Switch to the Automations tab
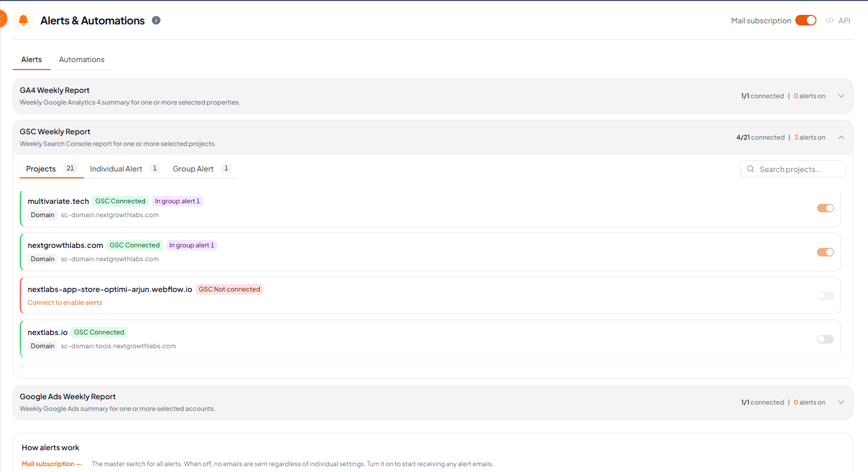Screen dimensions: 868x472 pos(82,59)
